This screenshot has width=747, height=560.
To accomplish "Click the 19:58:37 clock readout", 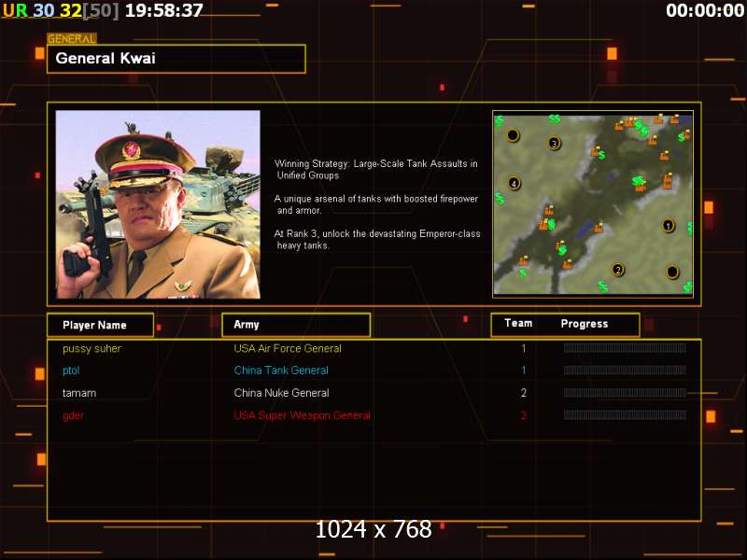I will (x=164, y=10).
